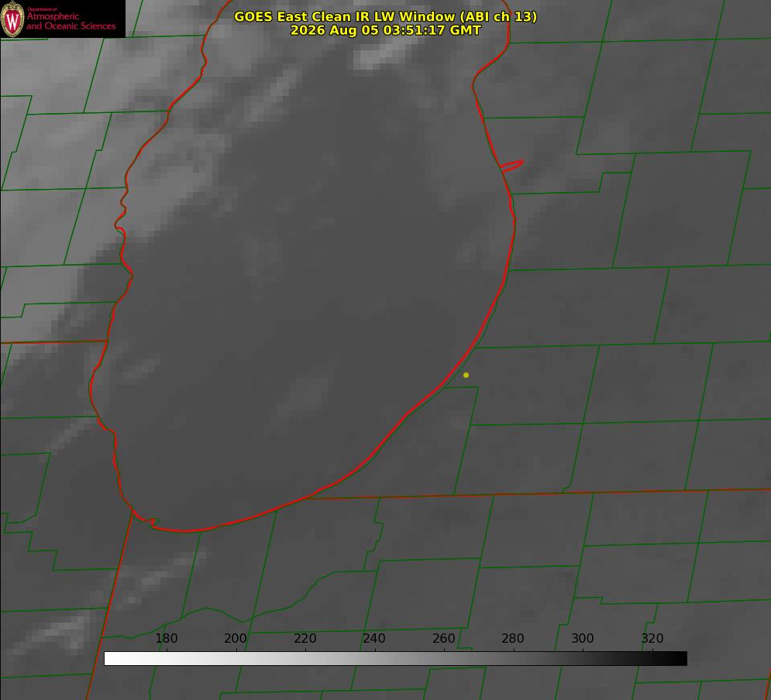Click the hook-shaped red harbor outline at lake's tip
The height and width of the screenshot is (700, 771).
[146, 518]
